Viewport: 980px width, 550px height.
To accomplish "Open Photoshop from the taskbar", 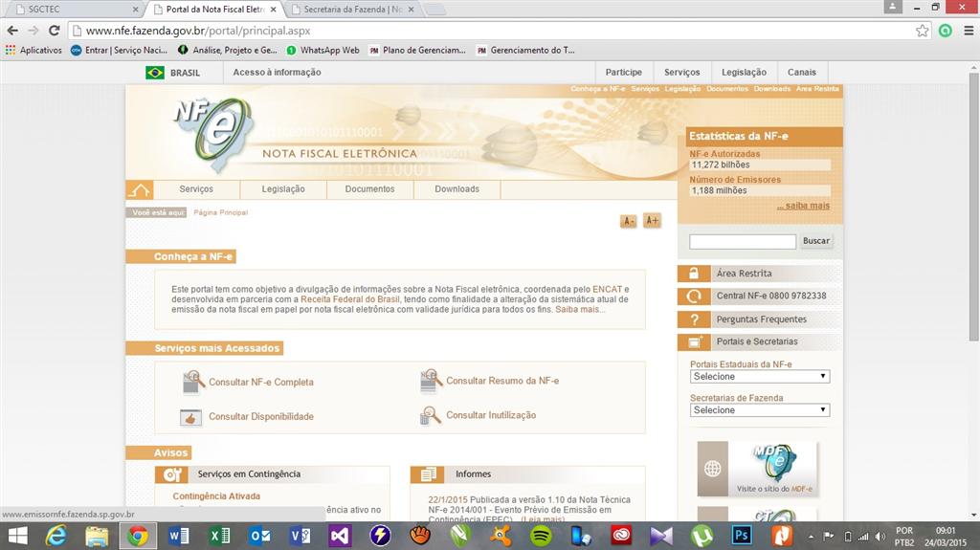I will [x=741, y=536].
